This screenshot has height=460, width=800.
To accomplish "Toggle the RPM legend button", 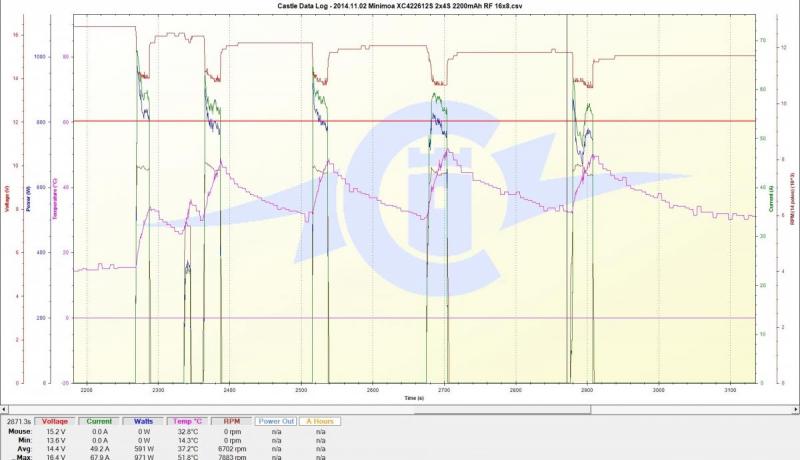I will click(x=231, y=422).
